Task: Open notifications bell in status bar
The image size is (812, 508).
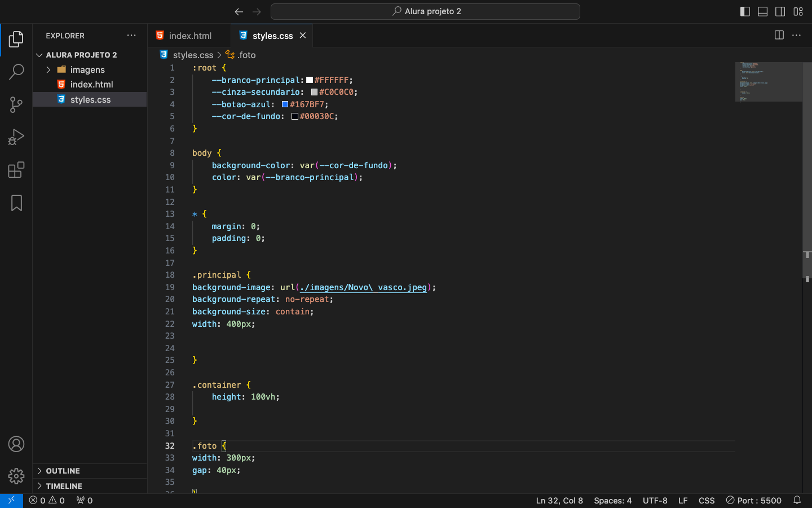Action: tap(797, 501)
